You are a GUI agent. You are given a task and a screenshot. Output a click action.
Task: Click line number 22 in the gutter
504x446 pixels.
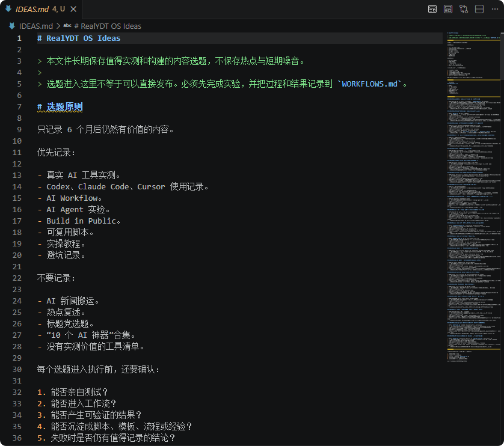coord(17,278)
